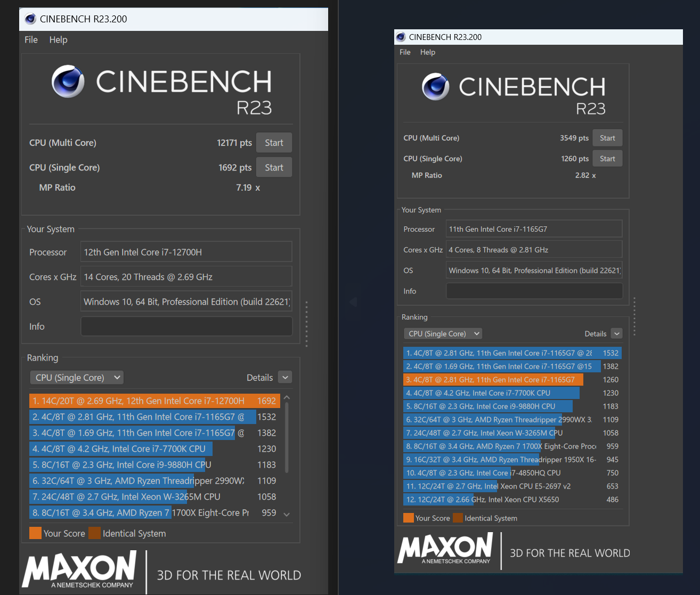Select left window i7-7700K row

coord(155,449)
